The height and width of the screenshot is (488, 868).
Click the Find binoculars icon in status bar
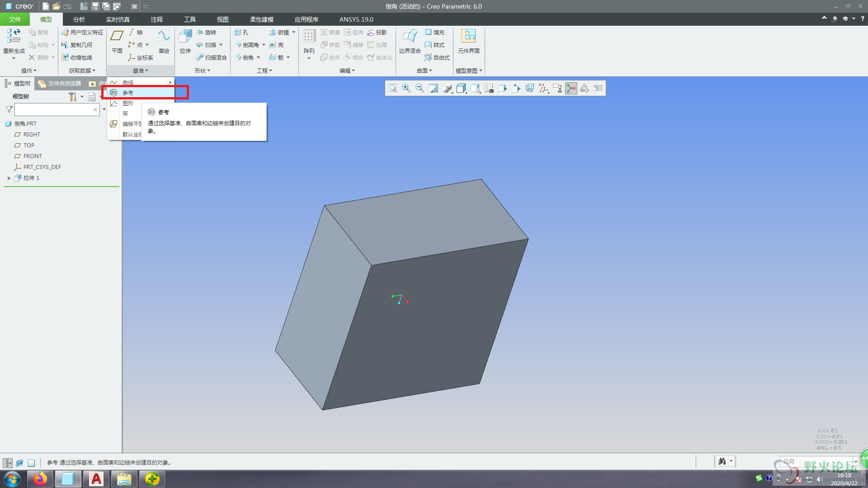pos(722,461)
